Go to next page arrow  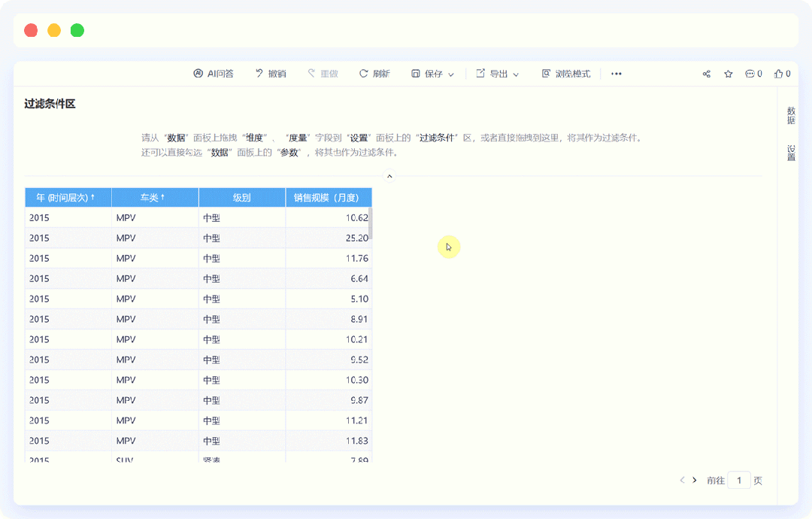[695, 480]
